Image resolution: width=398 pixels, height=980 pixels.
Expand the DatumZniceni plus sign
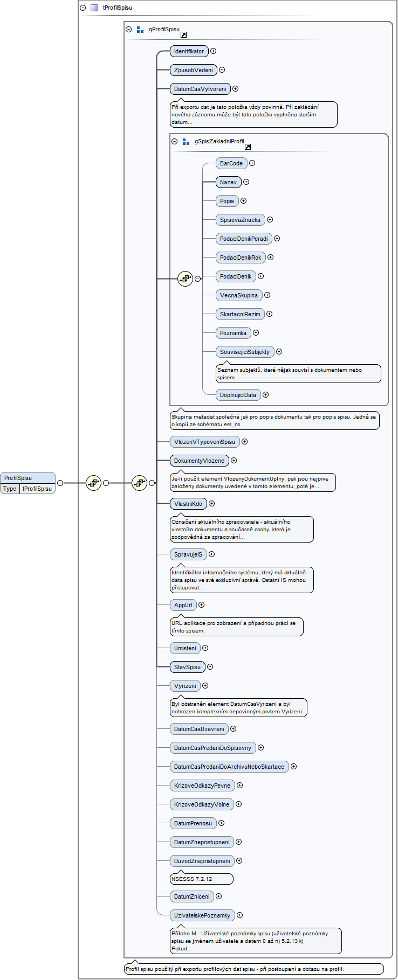(x=219, y=896)
